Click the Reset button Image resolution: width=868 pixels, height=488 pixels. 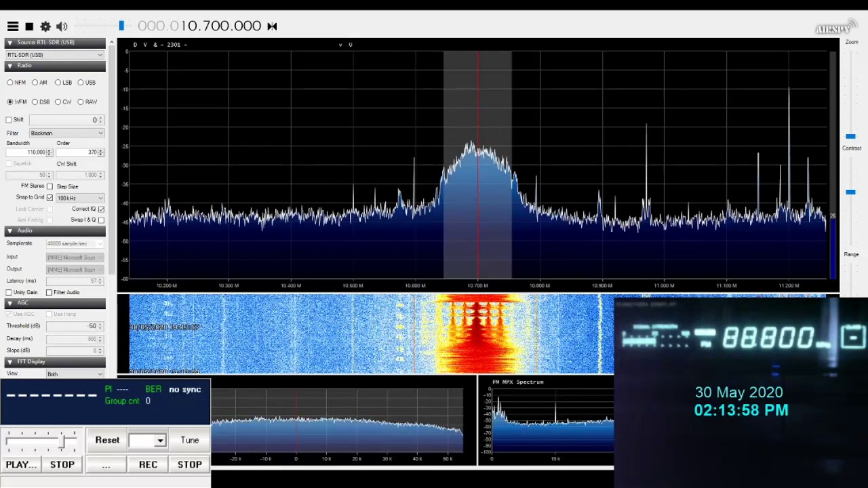pyautogui.click(x=107, y=441)
